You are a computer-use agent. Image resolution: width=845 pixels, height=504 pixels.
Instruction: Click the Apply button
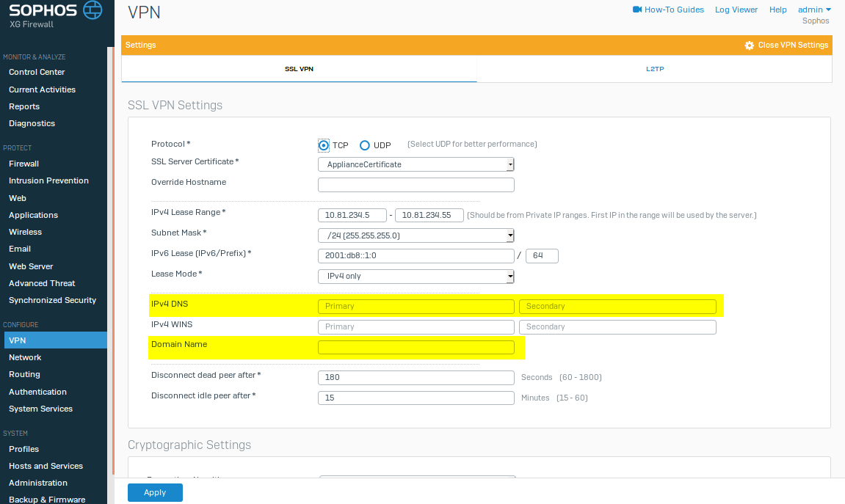point(155,493)
